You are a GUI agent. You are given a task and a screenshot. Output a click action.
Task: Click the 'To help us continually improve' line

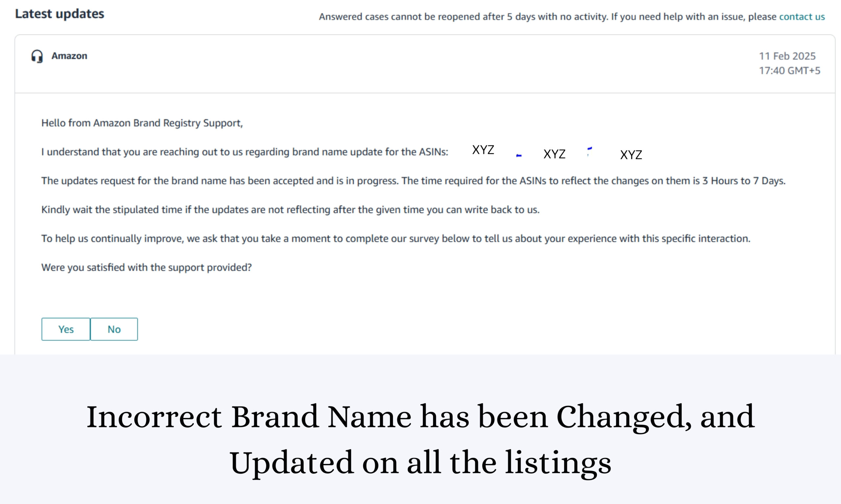click(x=395, y=239)
